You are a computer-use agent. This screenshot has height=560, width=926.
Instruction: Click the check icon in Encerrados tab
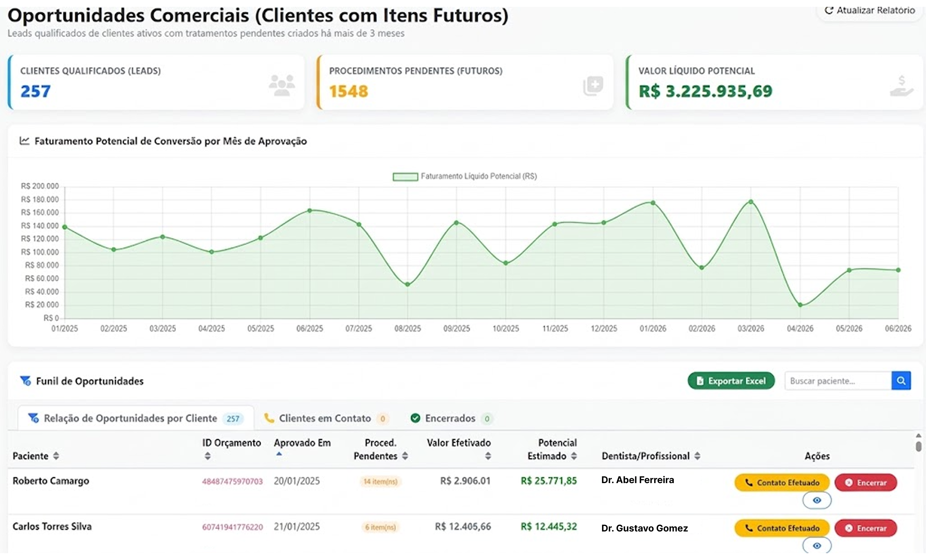tap(415, 418)
